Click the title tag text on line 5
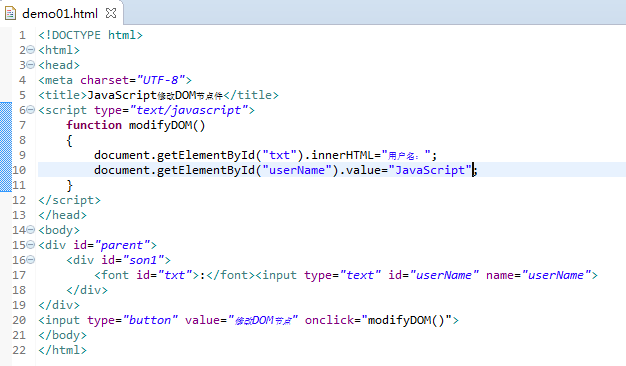The image size is (626, 366). (158, 95)
